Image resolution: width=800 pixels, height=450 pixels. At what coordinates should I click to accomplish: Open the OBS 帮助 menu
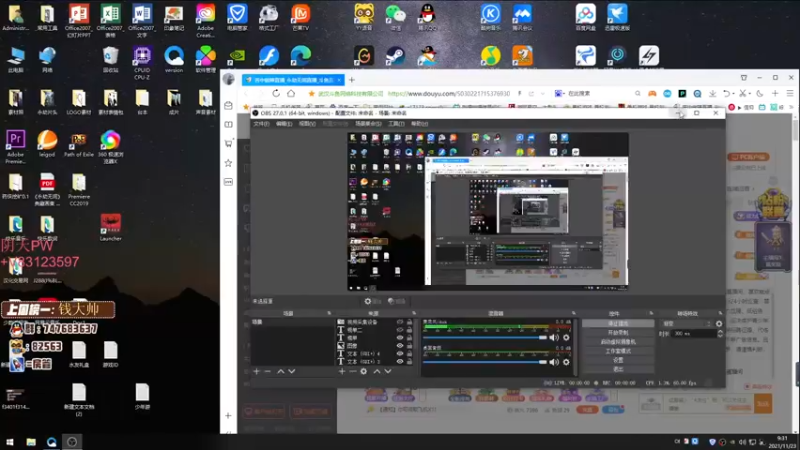click(x=419, y=124)
